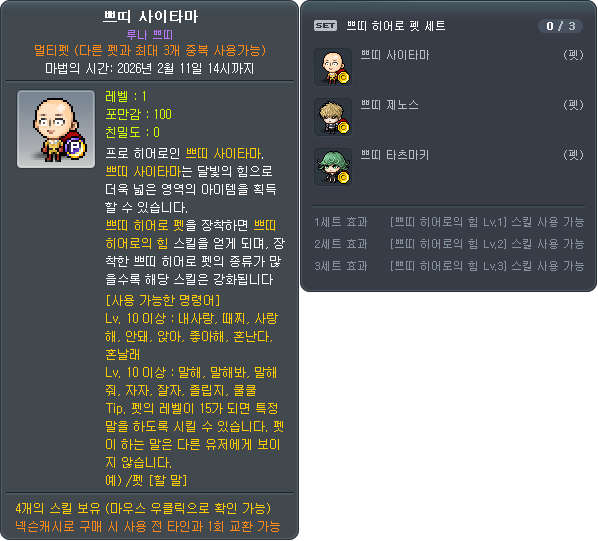The image size is (598, 541).
Task: Click the 쁘띠 히어로 펫 세트 title
Action: point(396,26)
